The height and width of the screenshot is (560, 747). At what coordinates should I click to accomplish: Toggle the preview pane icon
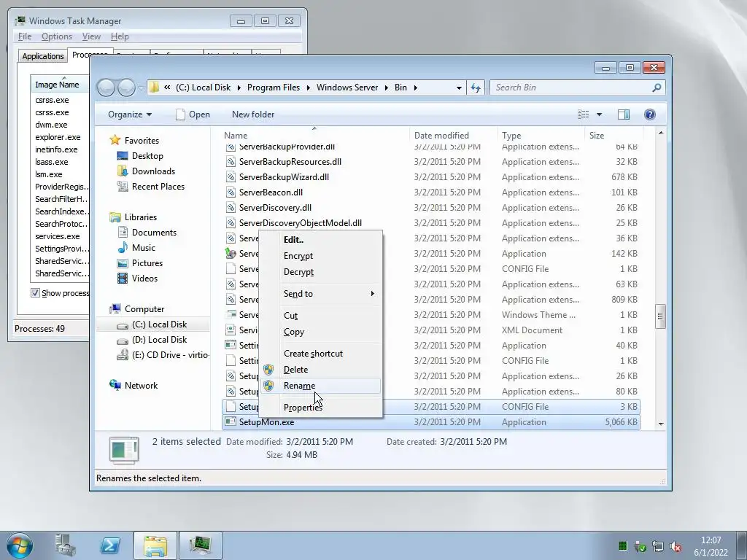(624, 114)
